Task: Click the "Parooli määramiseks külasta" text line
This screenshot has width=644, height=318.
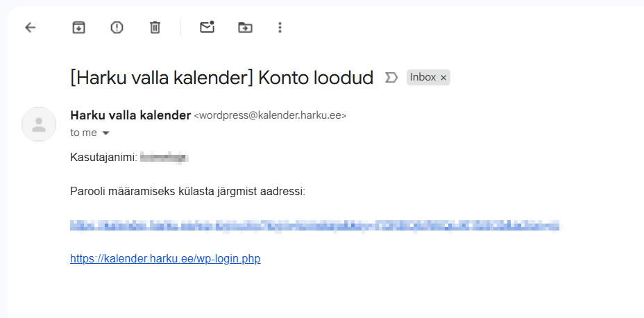Action: (187, 191)
